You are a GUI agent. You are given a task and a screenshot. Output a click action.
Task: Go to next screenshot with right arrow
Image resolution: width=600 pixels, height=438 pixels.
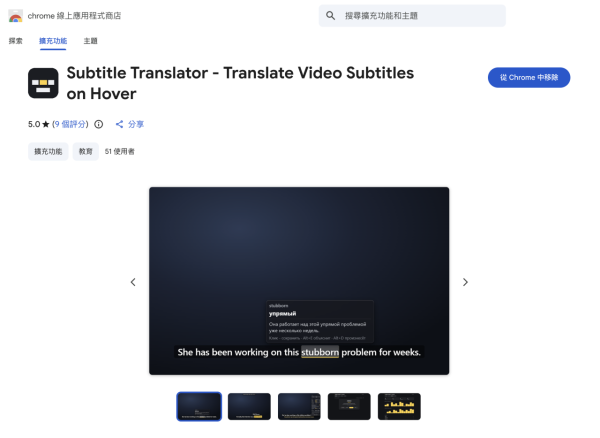click(465, 282)
